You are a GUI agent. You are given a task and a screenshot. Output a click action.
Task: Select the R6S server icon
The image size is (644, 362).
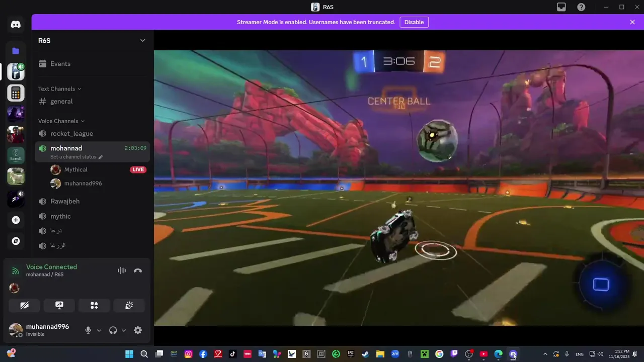pos(16,71)
